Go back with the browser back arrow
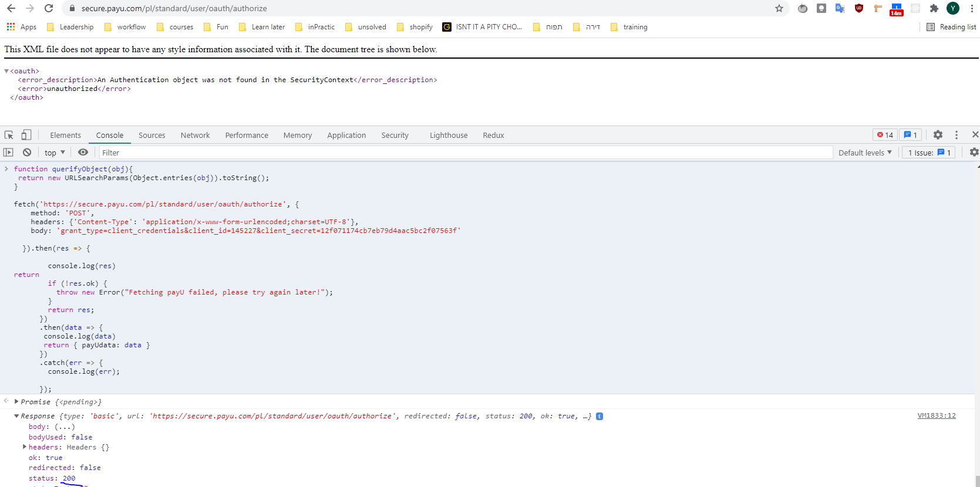 coord(11,8)
